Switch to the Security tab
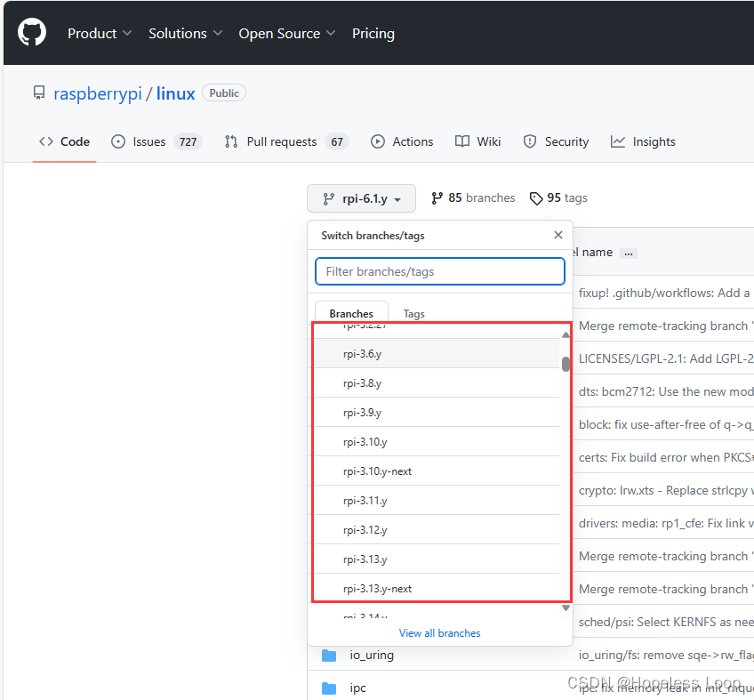Image resolution: width=754 pixels, height=700 pixels. 556,141
